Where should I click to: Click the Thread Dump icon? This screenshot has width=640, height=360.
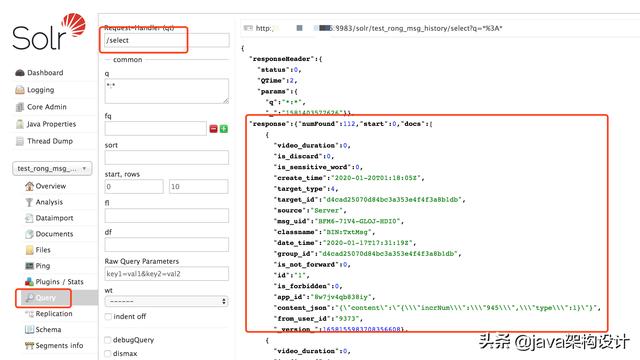[20, 141]
